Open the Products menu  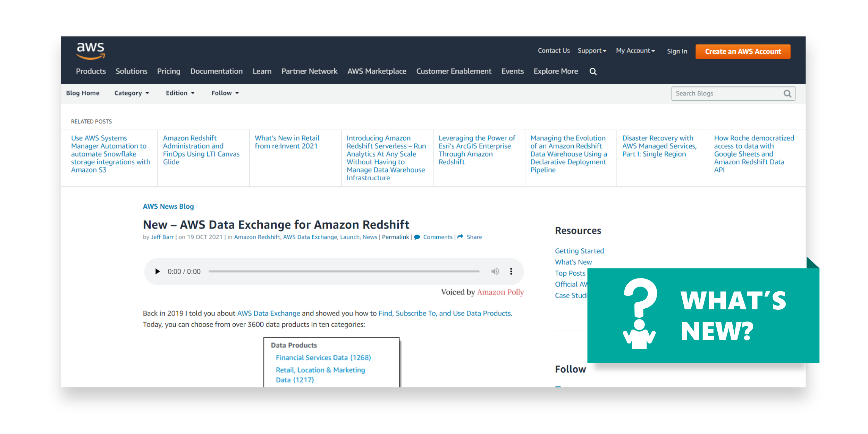pos(91,71)
